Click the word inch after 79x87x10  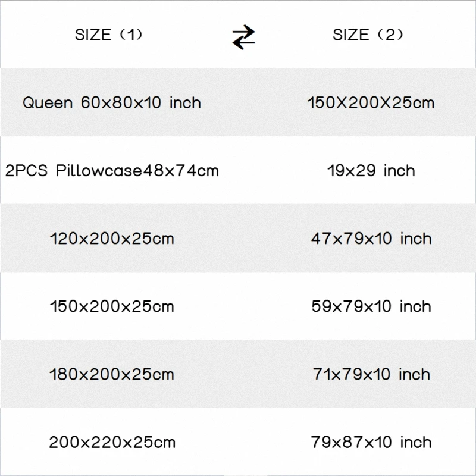(x=415, y=443)
